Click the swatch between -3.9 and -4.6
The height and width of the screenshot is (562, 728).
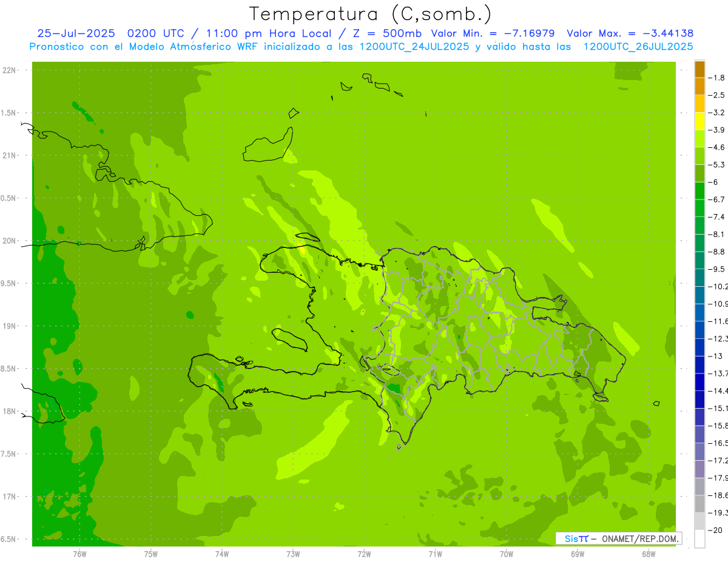click(699, 138)
